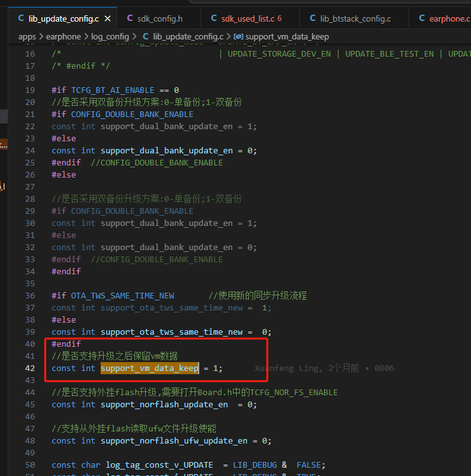Click //CONFIG_DOUBLE_BANK_ENABLE comment on line 25
The width and height of the screenshot is (471, 476).
pyautogui.click(x=157, y=163)
